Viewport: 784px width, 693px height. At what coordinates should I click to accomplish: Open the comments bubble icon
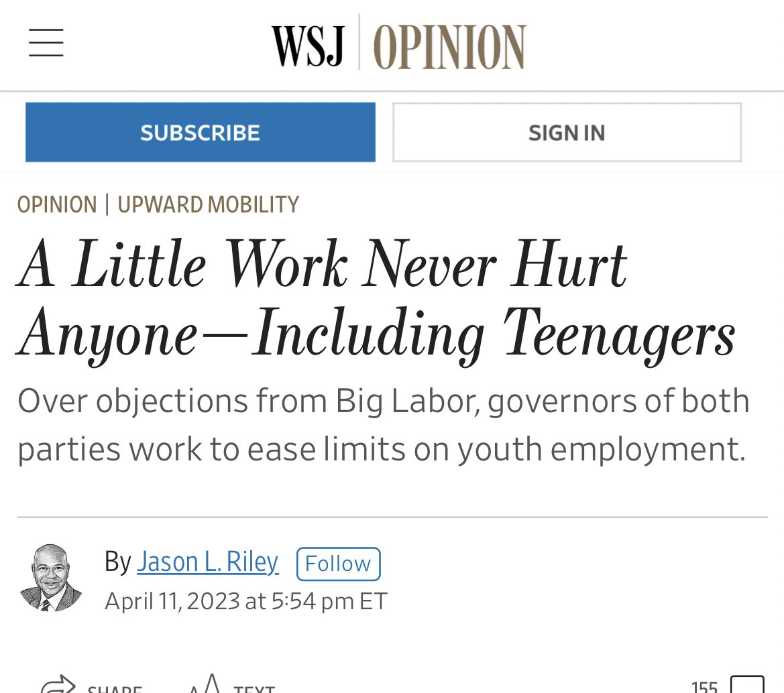(x=748, y=684)
